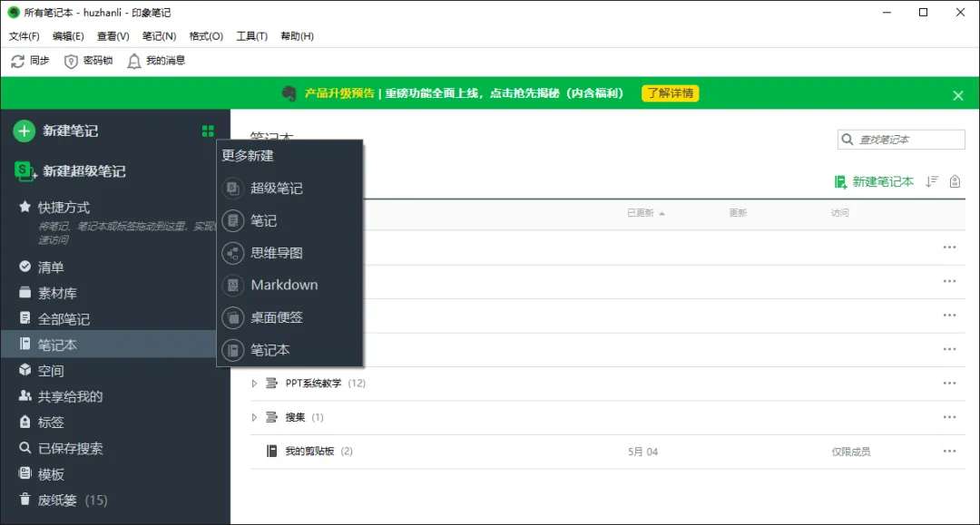Click the mind map icon in popup
Viewport: 980px width, 525px height.
(x=232, y=253)
